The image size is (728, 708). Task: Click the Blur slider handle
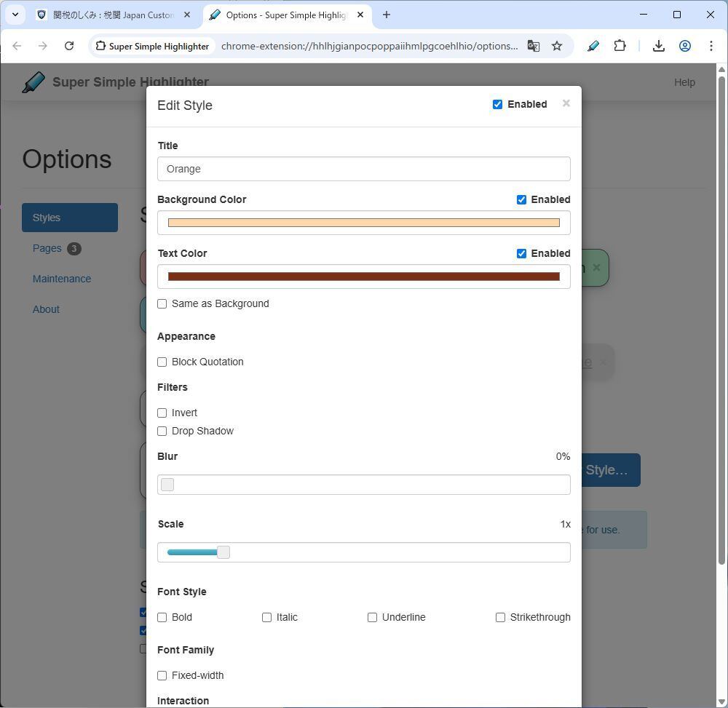pos(167,485)
